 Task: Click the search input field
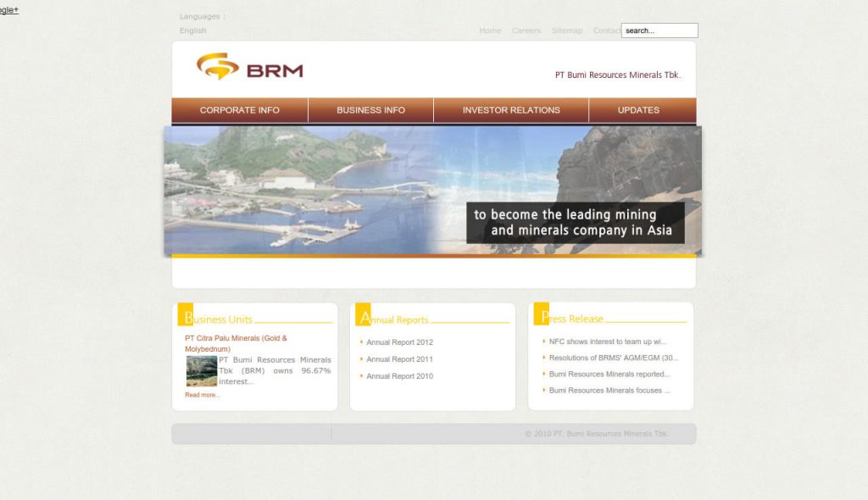pyautogui.click(x=659, y=31)
